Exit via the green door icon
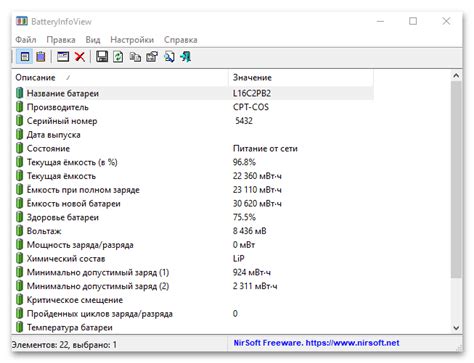 [186, 57]
